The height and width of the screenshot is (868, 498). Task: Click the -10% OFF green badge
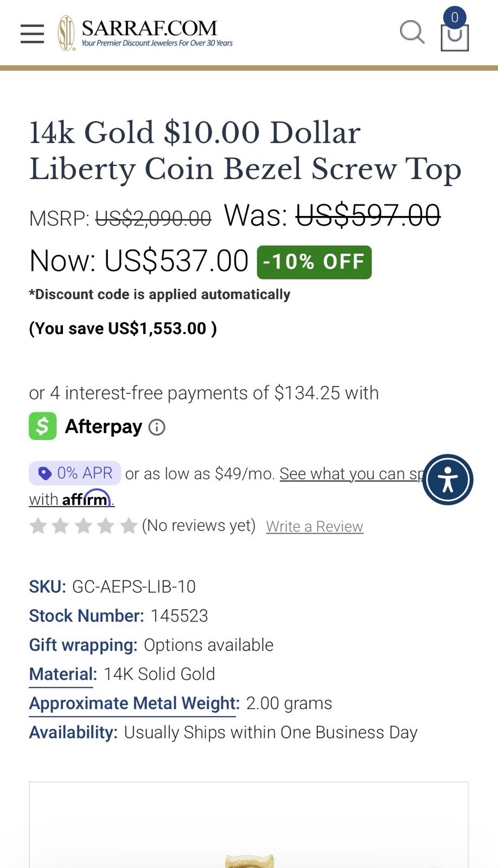click(x=314, y=262)
